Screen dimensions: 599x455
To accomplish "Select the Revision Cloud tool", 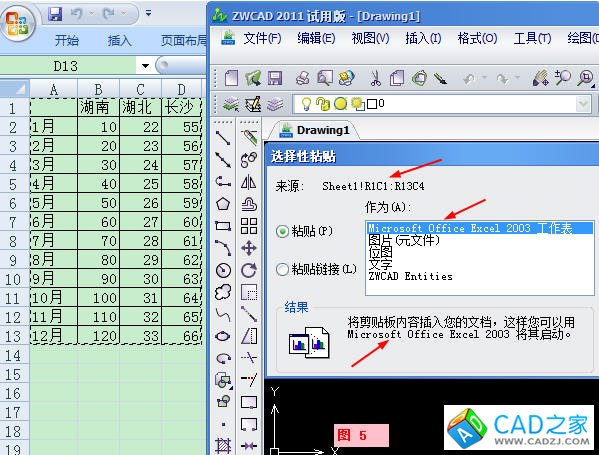I will pyautogui.click(x=223, y=293).
